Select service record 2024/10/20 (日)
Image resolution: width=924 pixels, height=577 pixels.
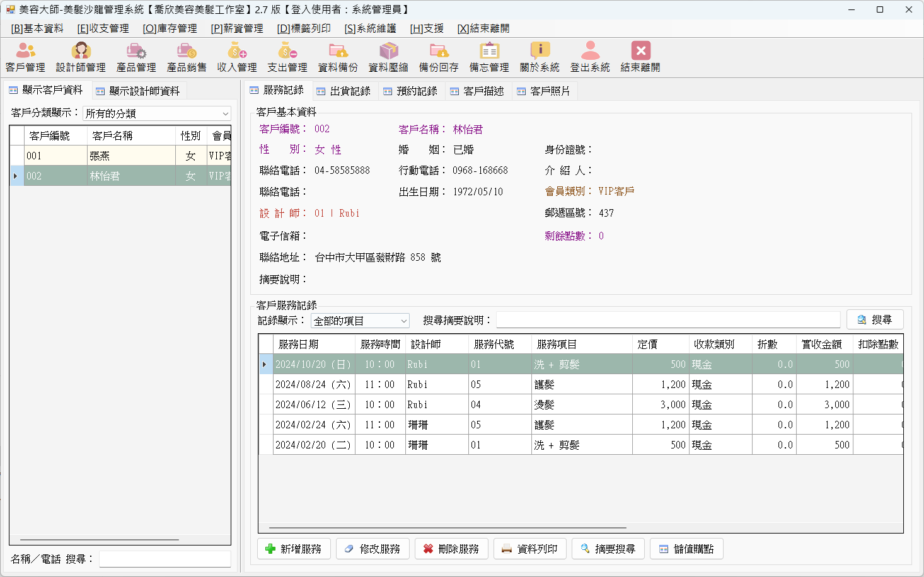coord(580,364)
